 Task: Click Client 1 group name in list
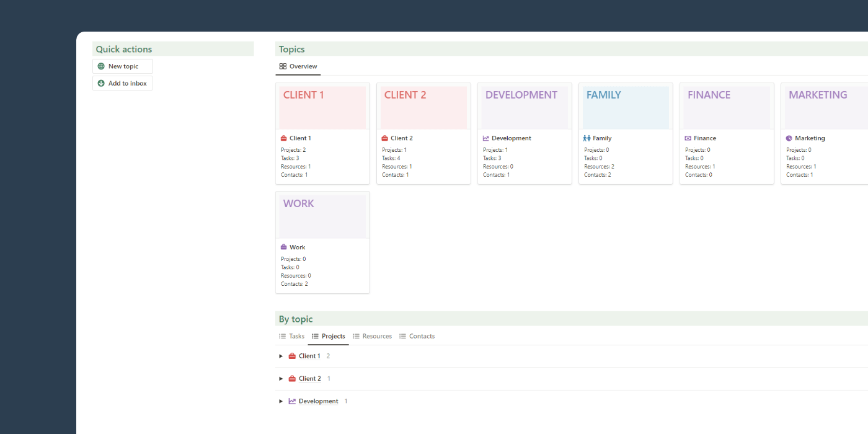pos(309,356)
